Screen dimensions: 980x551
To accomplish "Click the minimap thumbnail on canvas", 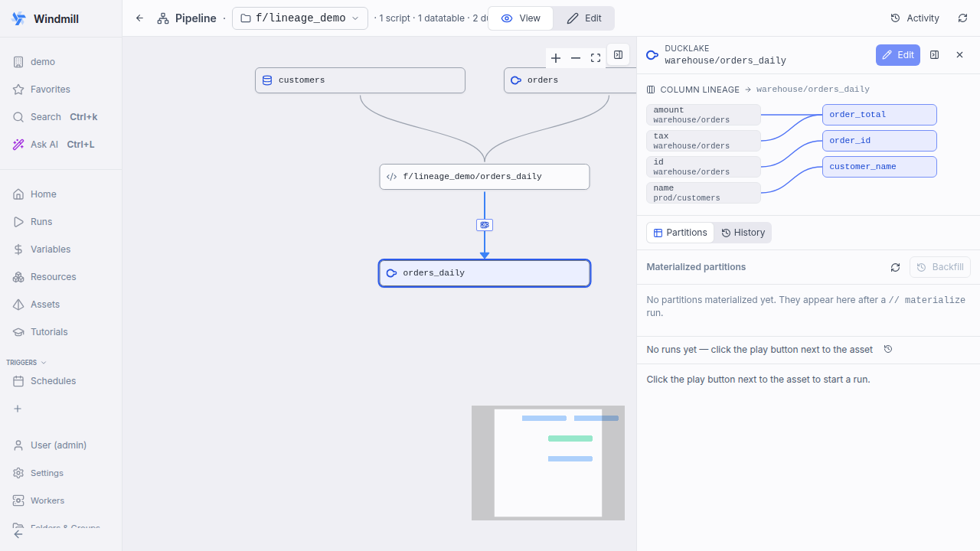I will (548, 463).
